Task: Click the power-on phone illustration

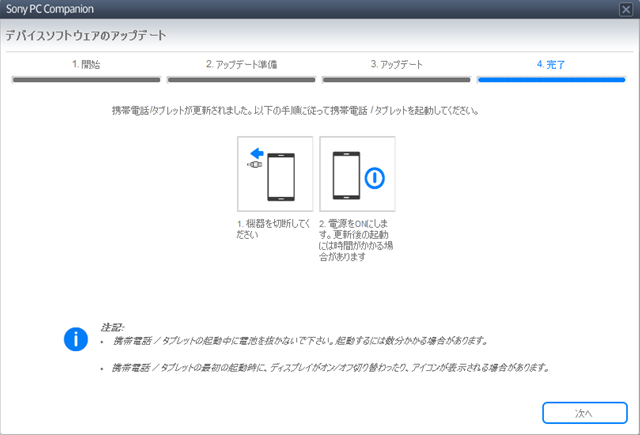Action: click(x=358, y=174)
